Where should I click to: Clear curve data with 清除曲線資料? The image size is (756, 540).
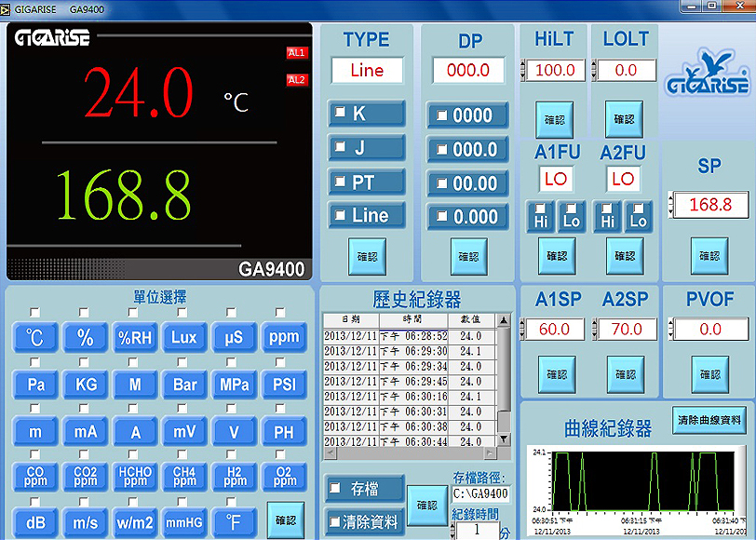point(709,420)
